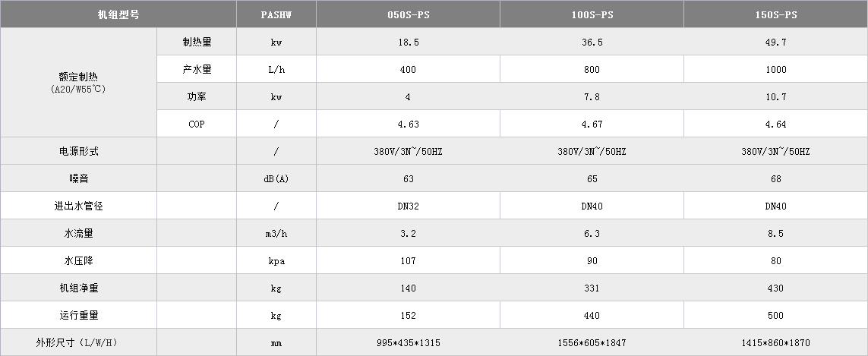868x356 pixels.
Task: Select the 49.7 heating capacity value
Action: 775,42
